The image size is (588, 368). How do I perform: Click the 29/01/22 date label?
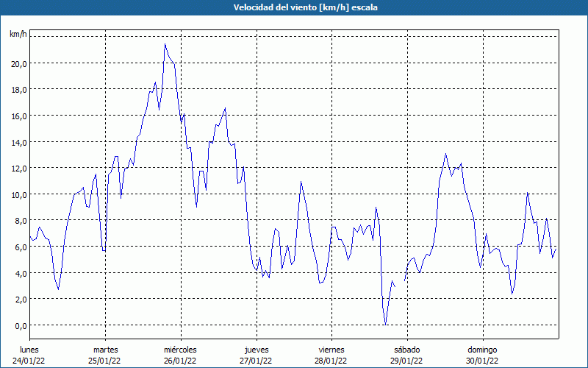click(407, 361)
